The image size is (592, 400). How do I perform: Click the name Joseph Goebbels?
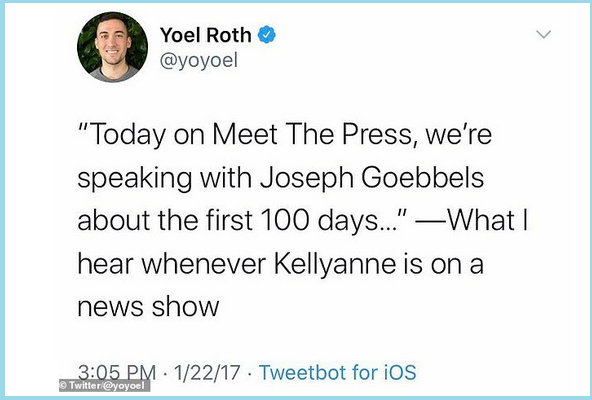372,178
